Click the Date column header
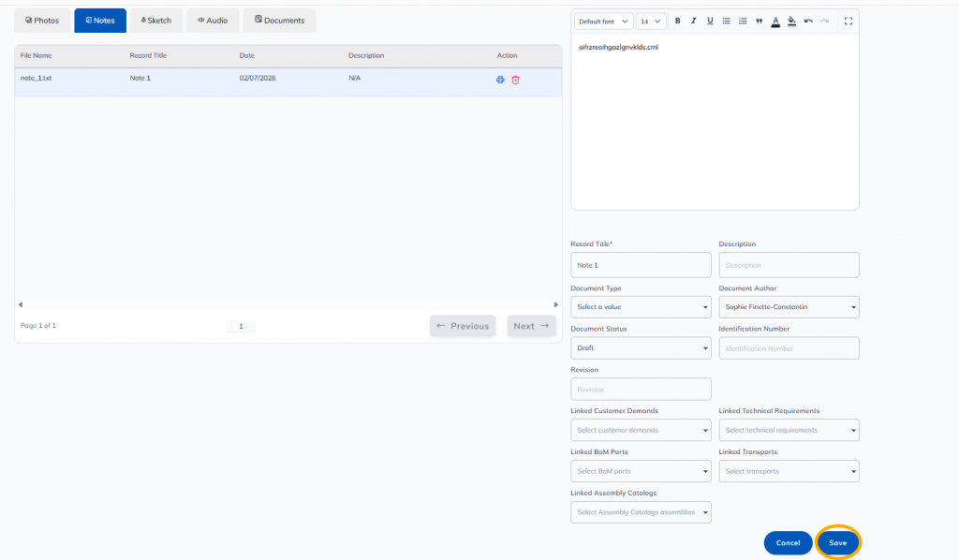The image size is (959, 560). (x=247, y=55)
